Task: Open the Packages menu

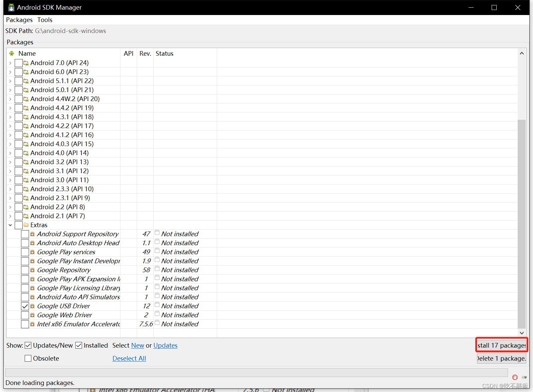Action: point(19,20)
